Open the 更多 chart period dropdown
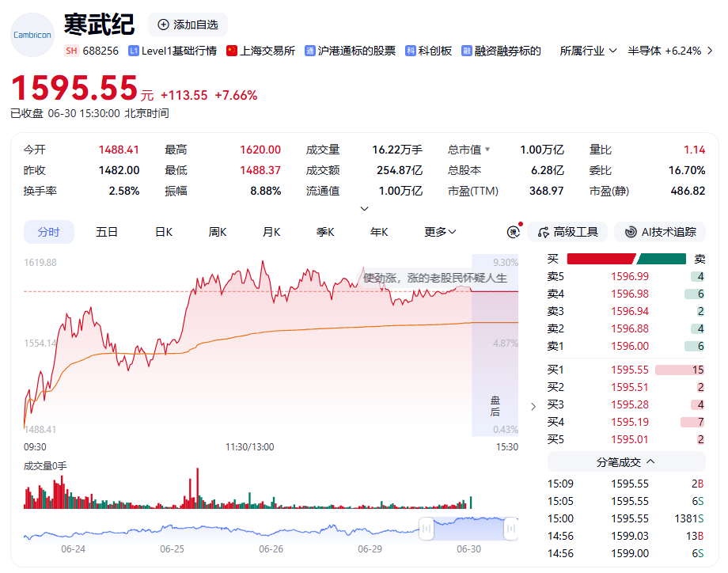This screenshot has width=728, height=573. [x=440, y=232]
